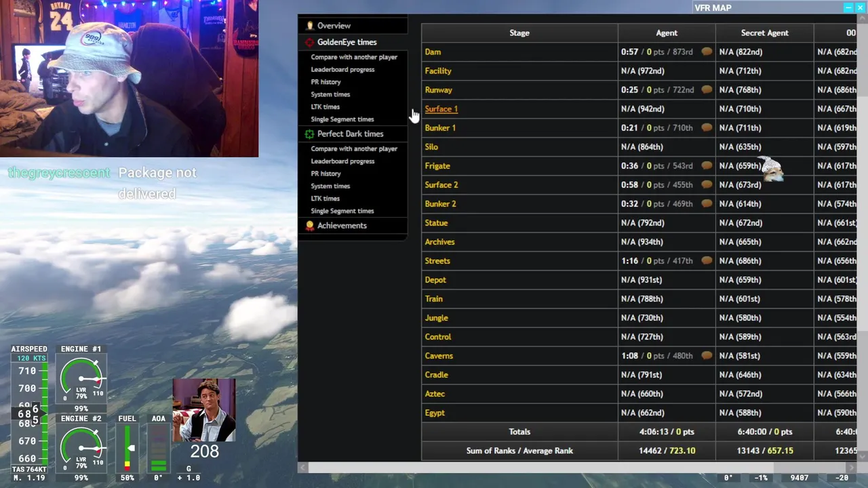Image resolution: width=868 pixels, height=488 pixels.
Task: Open the Egypt stage link
Action: point(435,412)
